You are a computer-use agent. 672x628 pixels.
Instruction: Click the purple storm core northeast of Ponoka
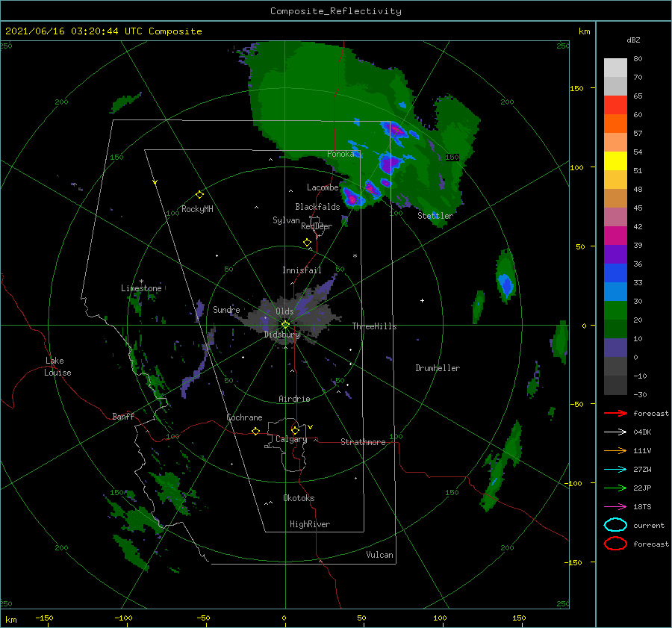[x=395, y=130]
